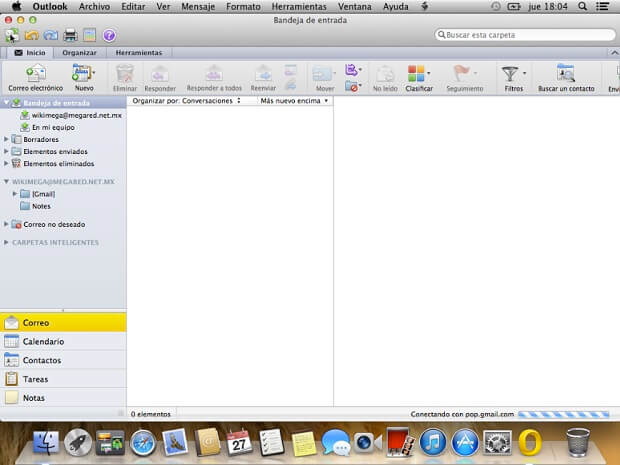
Task: Open the Outlook menu bar item
Action: click(50, 7)
